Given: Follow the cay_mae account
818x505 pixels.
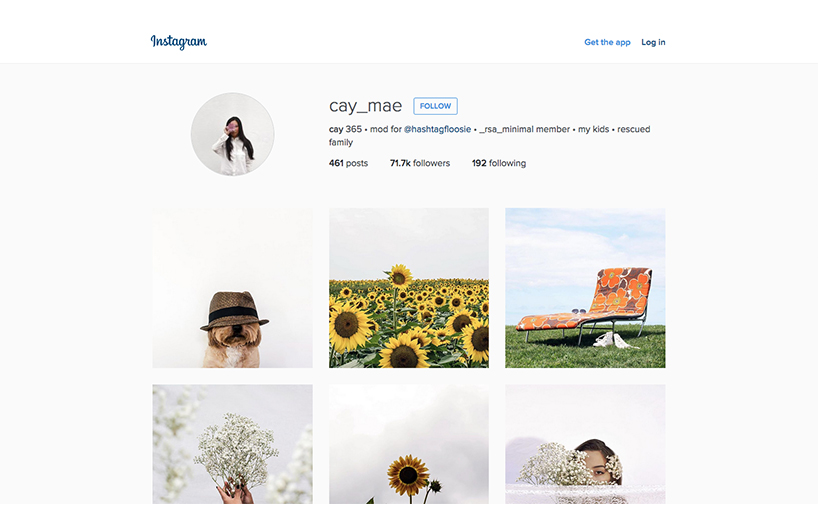Looking at the screenshot, I should pos(435,106).
